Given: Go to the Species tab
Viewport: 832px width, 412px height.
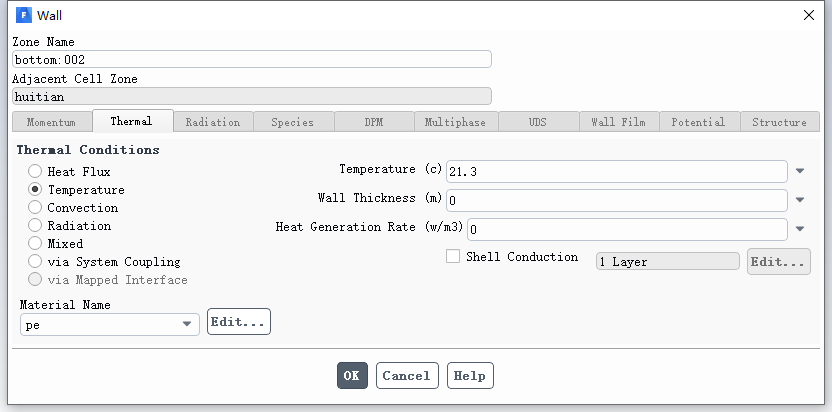Looking at the screenshot, I should (292, 122).
